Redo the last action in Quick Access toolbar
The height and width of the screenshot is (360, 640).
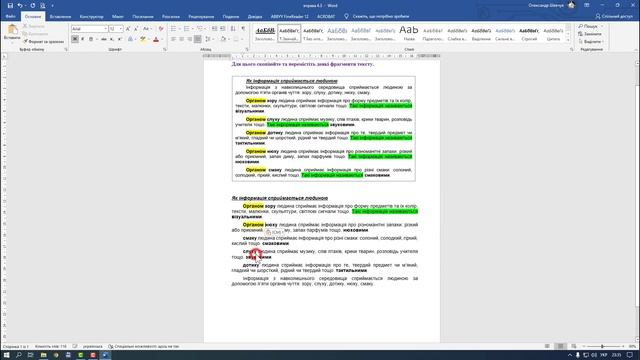[x=33, y=5]
